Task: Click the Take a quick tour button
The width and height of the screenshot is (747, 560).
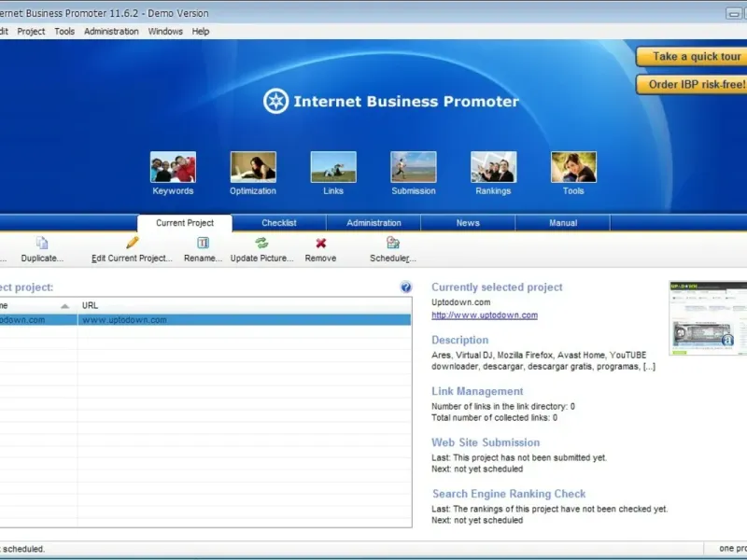Action: click(x=692, y=57)
